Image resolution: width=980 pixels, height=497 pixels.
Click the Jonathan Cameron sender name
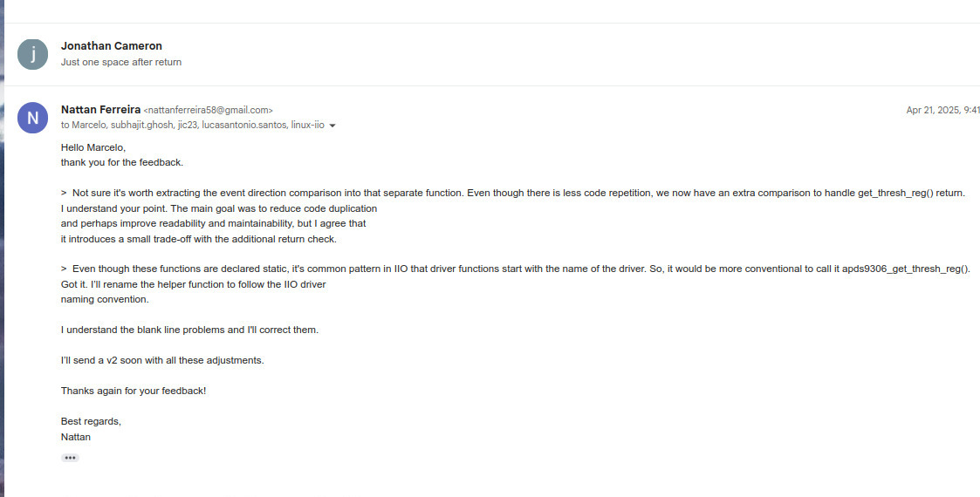tap(111, 45)
